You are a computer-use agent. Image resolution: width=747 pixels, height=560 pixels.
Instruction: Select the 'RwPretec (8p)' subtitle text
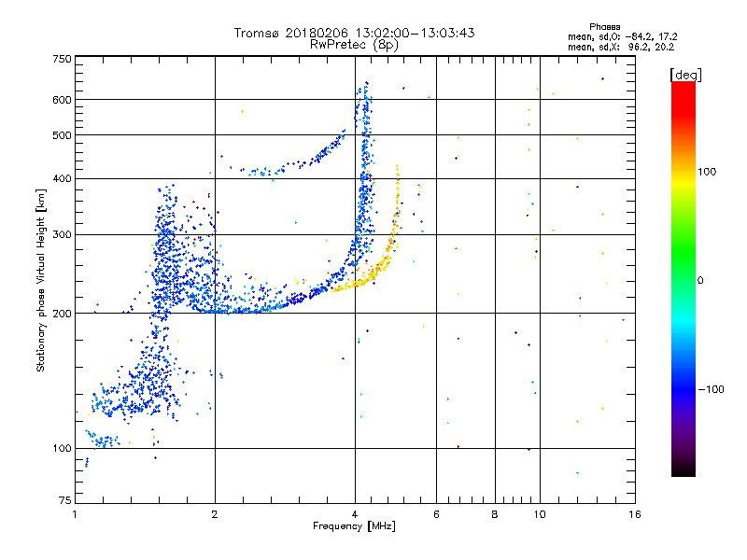354,45
